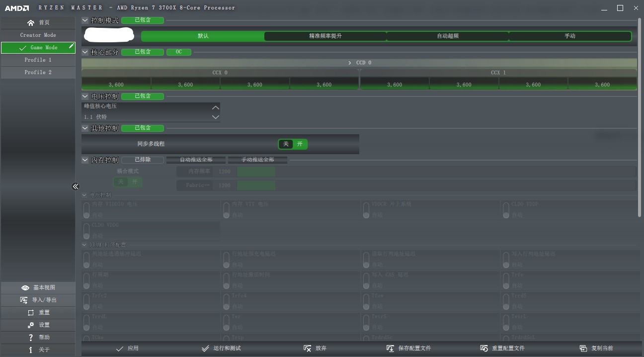Click the 应用 apply button
644x357 pixels.
pyautogui.click(x=127, y=349)
